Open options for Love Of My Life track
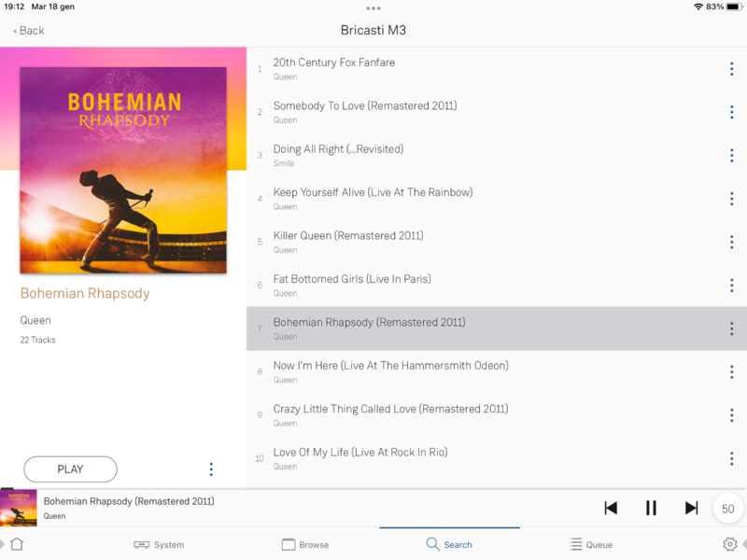This screenshot has height=560, width=747. click(x=732, y=458)
